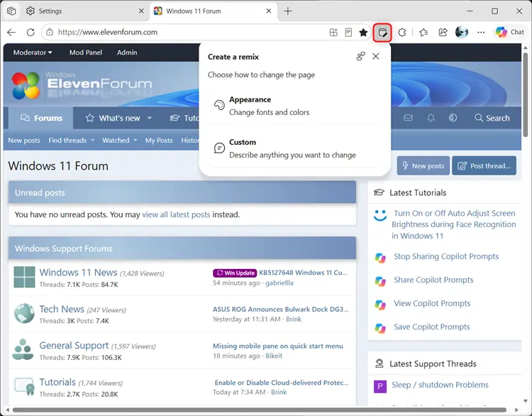Reload the page with Refresh icon
Viewport: 532px width, 416px height.
[31, 32]
